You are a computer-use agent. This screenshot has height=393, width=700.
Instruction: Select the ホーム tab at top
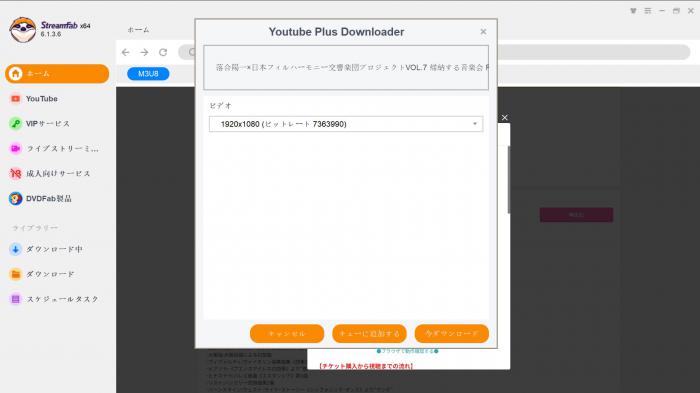pos(138,30)
